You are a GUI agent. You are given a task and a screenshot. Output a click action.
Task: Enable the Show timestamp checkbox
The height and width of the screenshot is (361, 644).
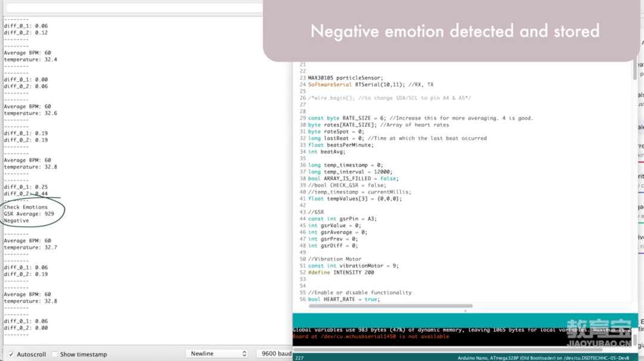[55, 354]
